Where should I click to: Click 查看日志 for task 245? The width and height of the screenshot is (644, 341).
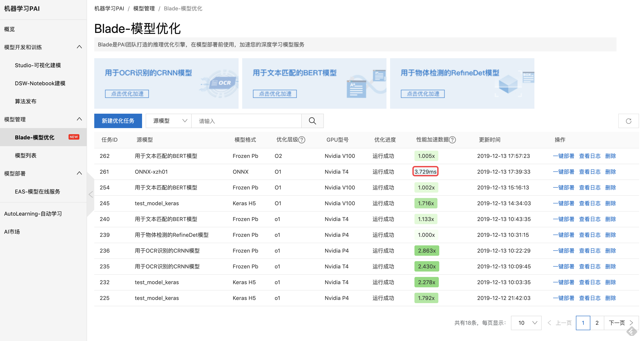(x=590, y=203)
